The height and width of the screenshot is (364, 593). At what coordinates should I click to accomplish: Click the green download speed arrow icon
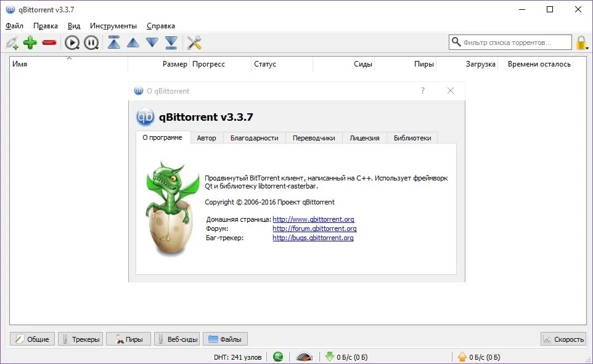pos(329,357)
